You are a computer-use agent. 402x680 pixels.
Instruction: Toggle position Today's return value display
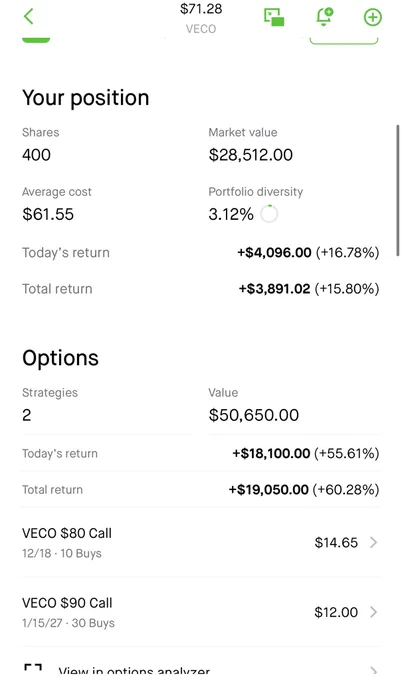(x=308, y=252)
